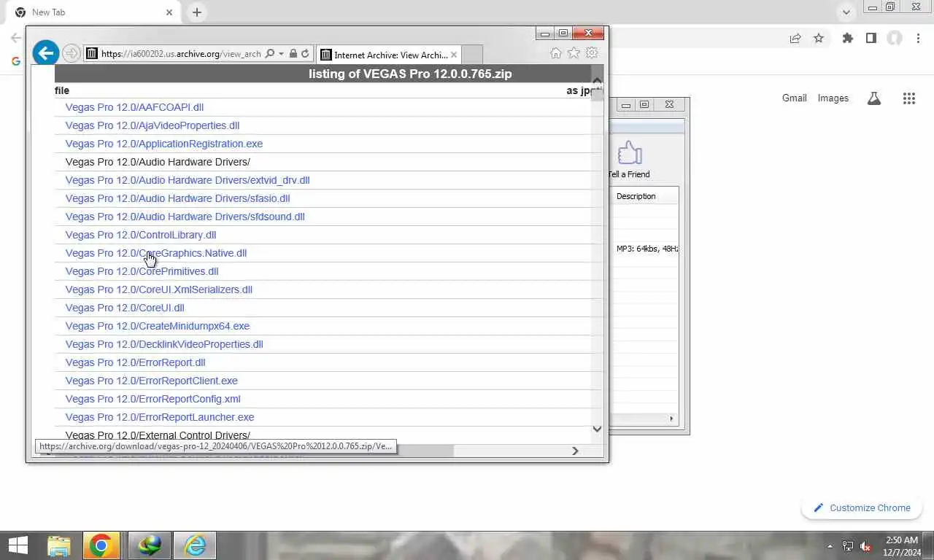Image resolution: width=934 pixels, height=560 pixels.
Task: Click the vertical scrollbar down arrow in IE page
Action: click(597, 429)
